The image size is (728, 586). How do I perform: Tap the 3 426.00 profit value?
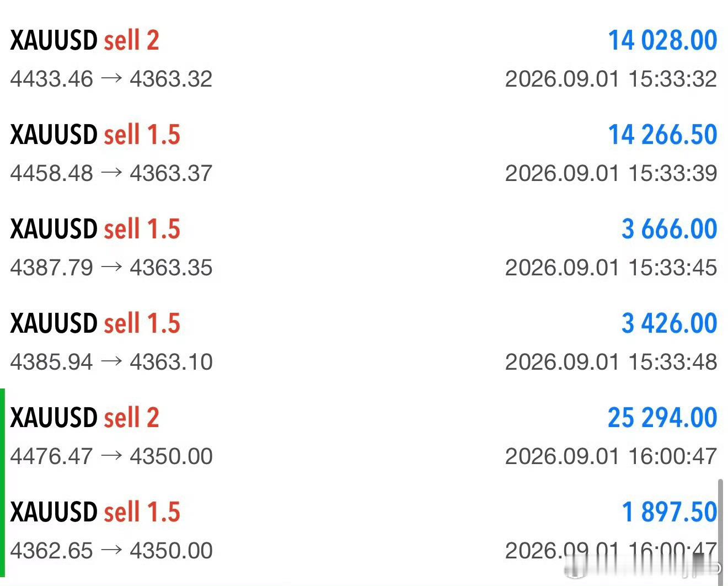pos(669,323)
